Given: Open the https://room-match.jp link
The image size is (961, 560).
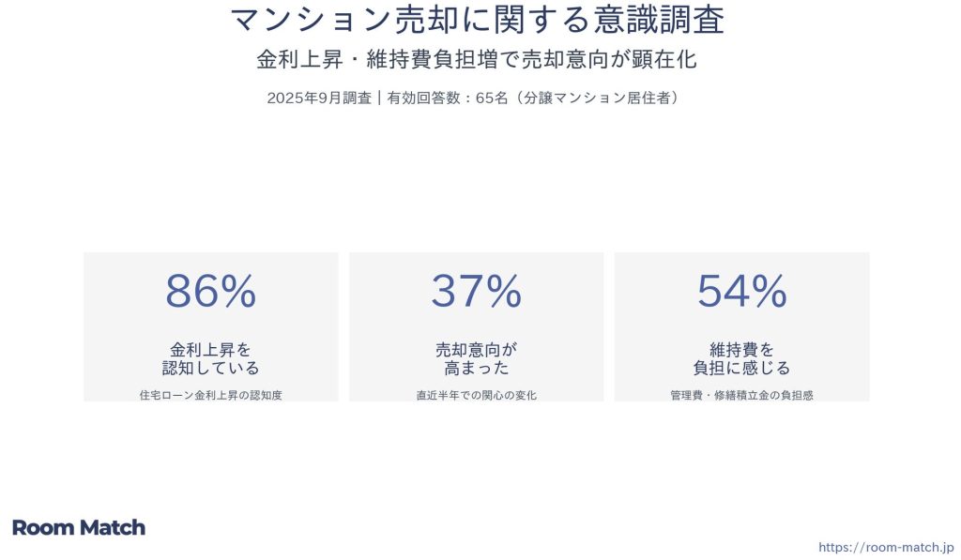Looking at the screenshot, I should pos(886,547).
